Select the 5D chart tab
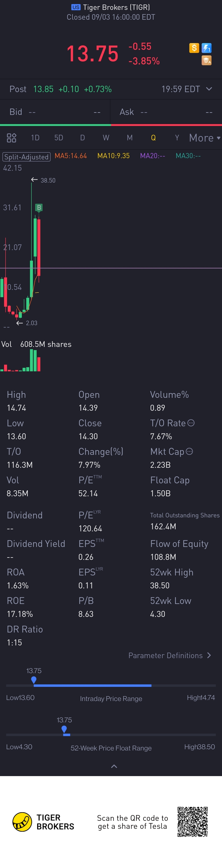The width and height of the screenshot is (222, 868). click(59, 138)
